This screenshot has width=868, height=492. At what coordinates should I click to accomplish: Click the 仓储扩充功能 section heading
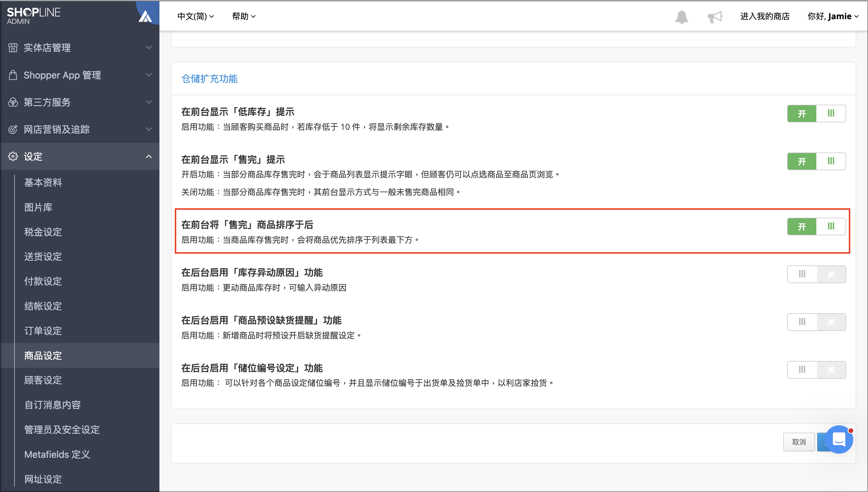pos(210,79)
